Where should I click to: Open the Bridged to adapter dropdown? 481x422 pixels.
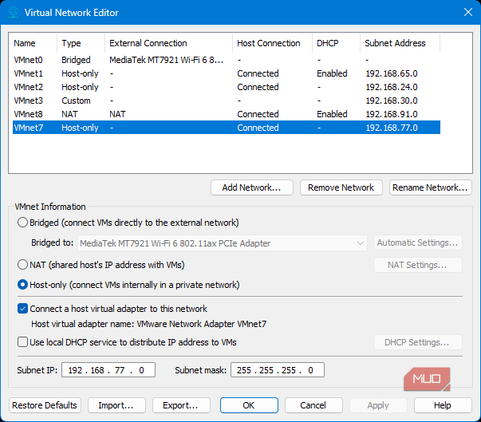[222, 243]
